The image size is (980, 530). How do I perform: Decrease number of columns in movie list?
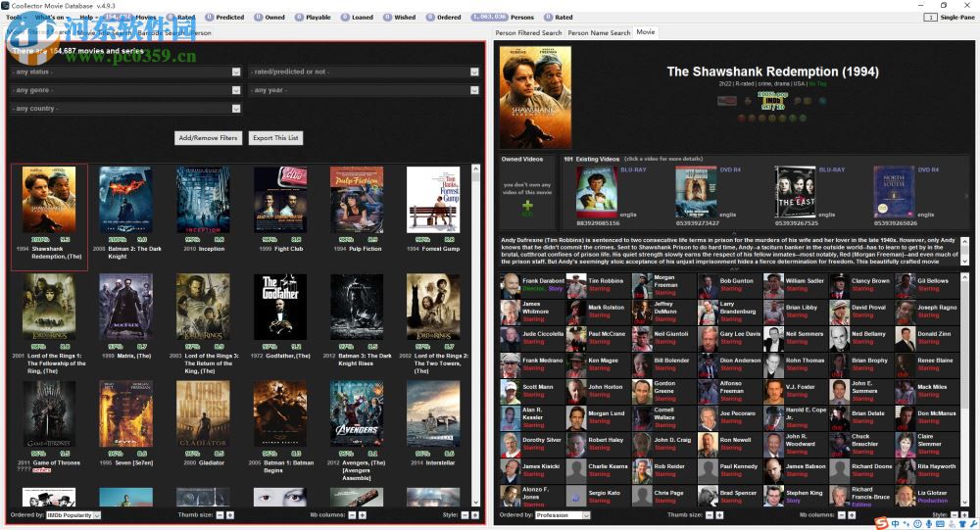click(x=352, y=515)
